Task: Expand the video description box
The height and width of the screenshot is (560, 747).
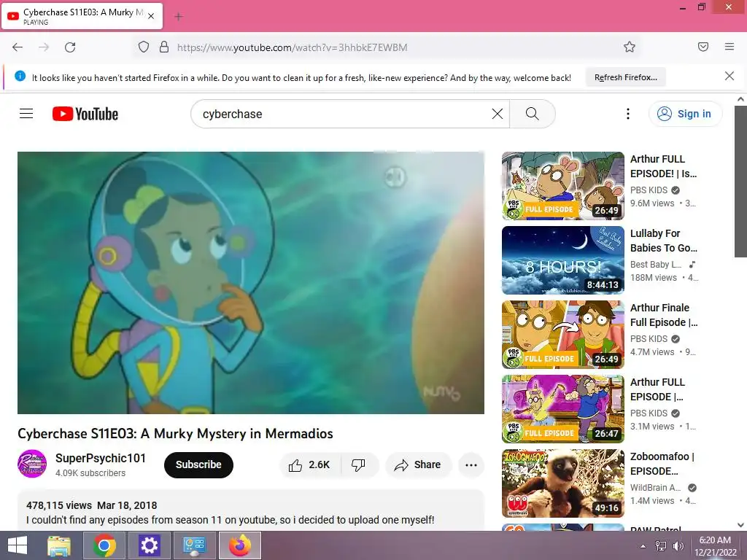Action: [251, 512]
